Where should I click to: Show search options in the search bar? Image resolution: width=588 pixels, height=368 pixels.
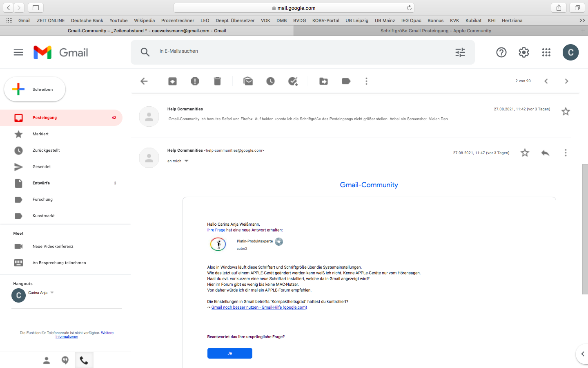pyautogui.click(x=460, y=52)
